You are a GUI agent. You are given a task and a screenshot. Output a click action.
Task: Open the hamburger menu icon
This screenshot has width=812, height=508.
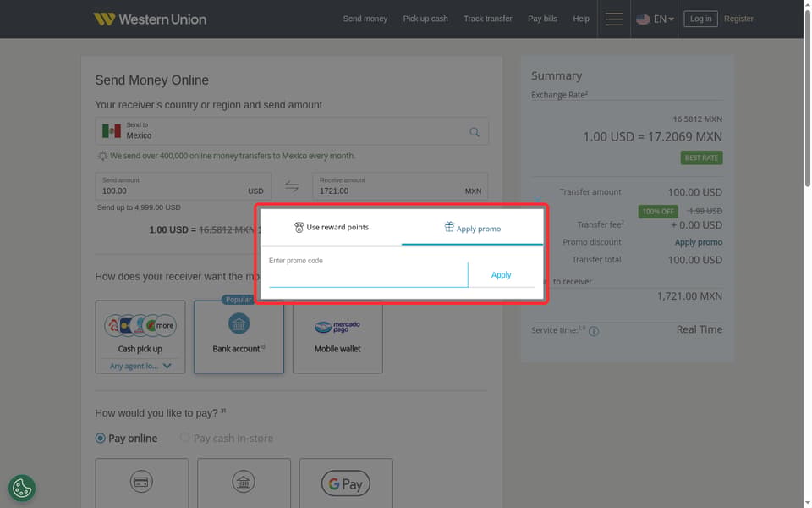click(x=614, y=19)
